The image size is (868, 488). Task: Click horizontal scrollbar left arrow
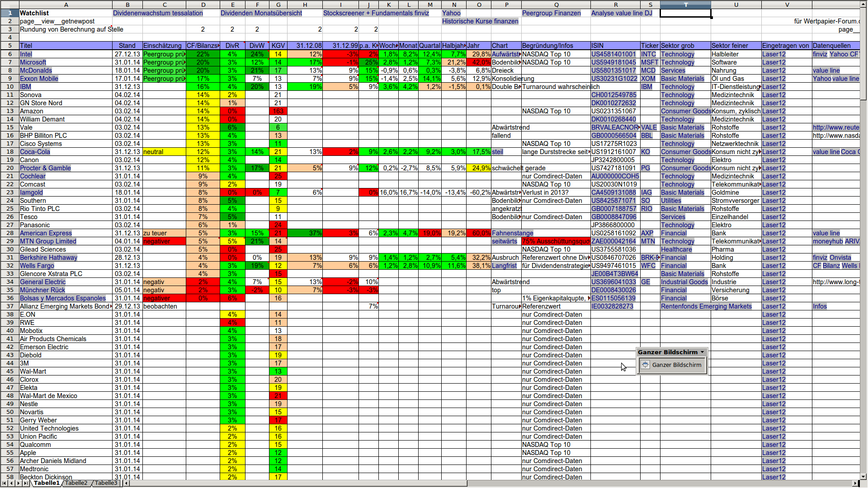coord(127,483)
